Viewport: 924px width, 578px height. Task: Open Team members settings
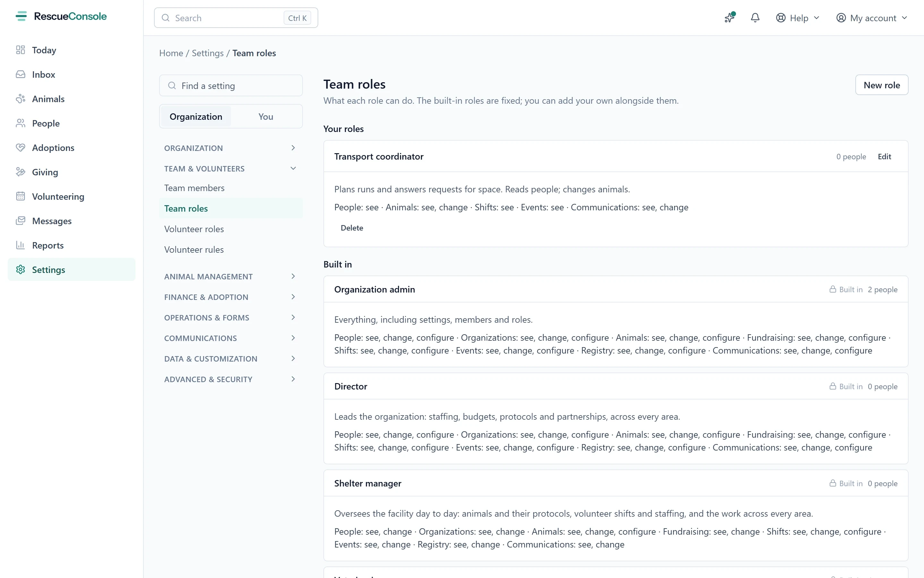231,188
